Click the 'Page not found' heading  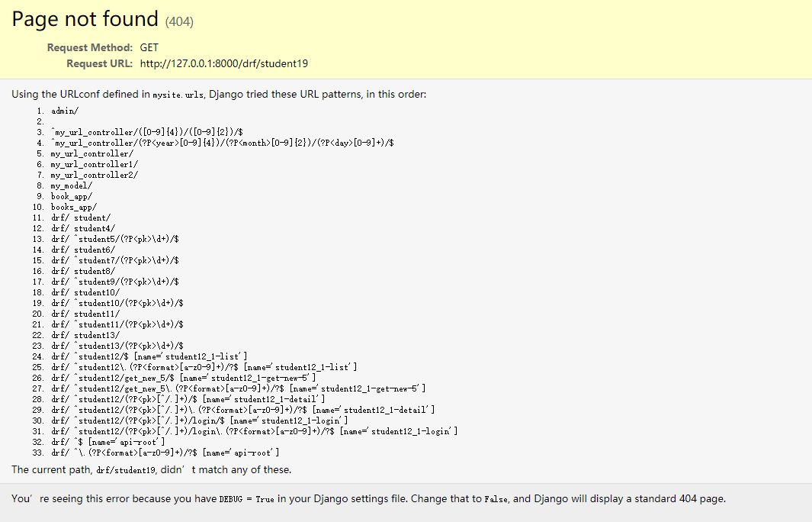tap(85, 19)
